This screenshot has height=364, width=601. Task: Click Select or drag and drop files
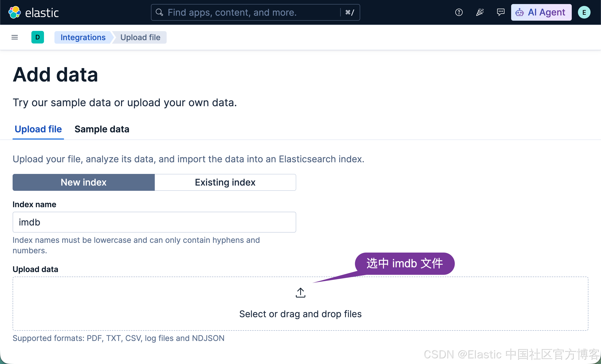tap(300, 314)
